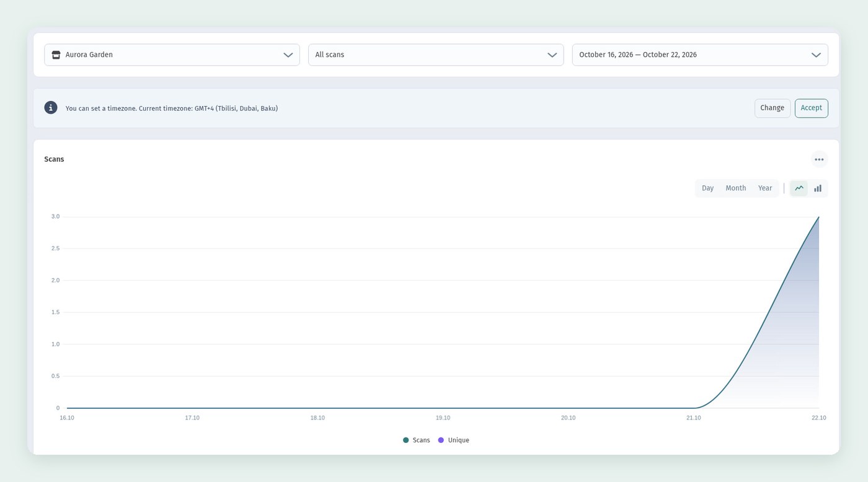Image resolution: width=868 pixels, height=482 pixels.
Task: Open the three-dot menu on Scans card
Action: [x=819, y=159]
